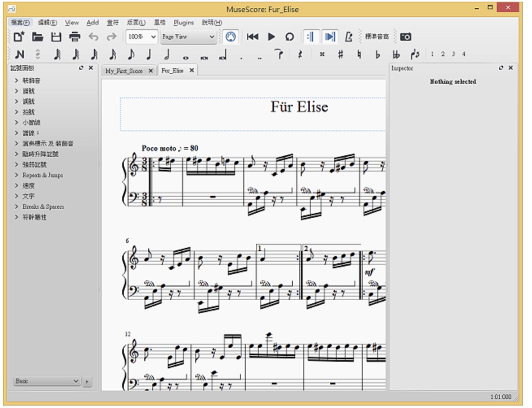
Task: Add augmentation dot to note
Action: tap(241, 58)
